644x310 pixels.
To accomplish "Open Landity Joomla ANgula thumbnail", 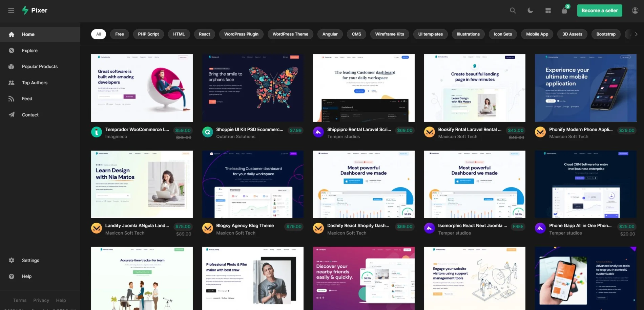I will [x=142, y=184].
